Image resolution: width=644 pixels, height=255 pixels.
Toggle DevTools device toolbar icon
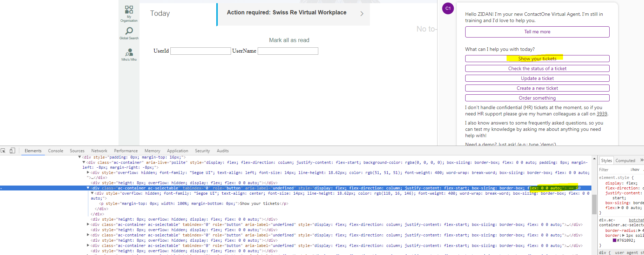point(12,150)
